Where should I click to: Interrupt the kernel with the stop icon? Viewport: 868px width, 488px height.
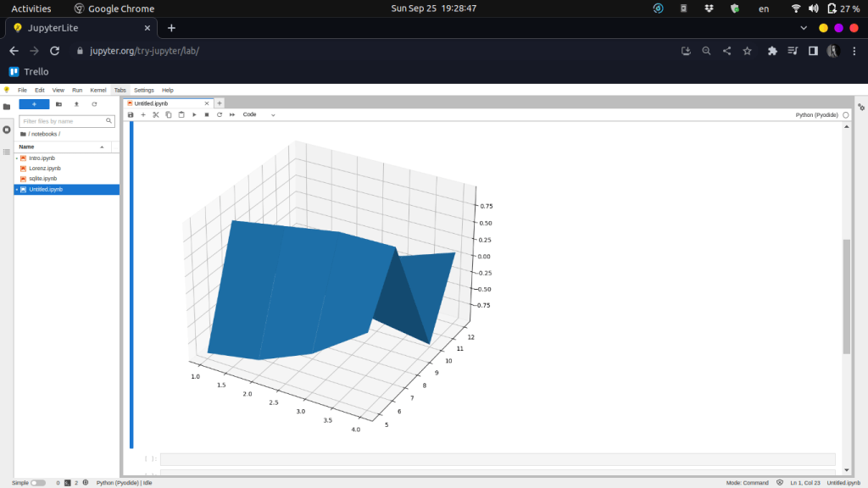pos(207,114)
